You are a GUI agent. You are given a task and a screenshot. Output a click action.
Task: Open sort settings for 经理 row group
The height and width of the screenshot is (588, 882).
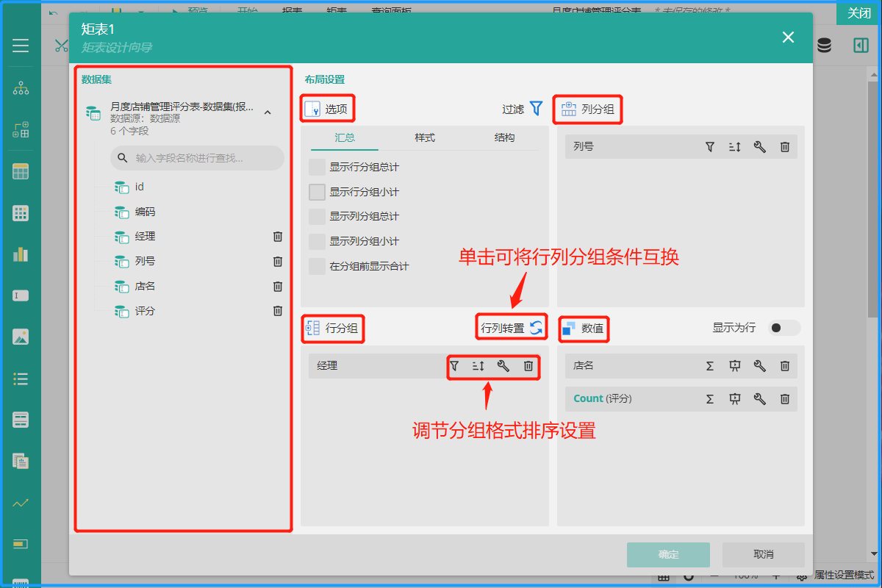(x=478, y=366)
